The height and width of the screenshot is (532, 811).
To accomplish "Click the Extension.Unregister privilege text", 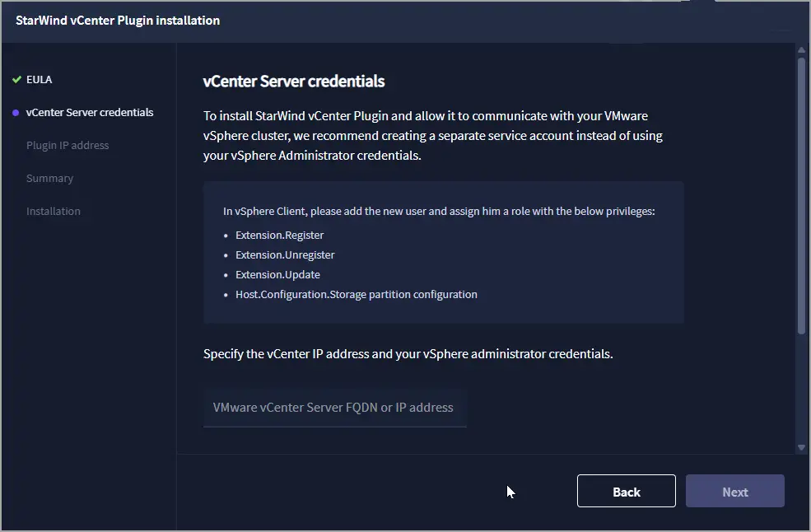I will pos(285,254).
